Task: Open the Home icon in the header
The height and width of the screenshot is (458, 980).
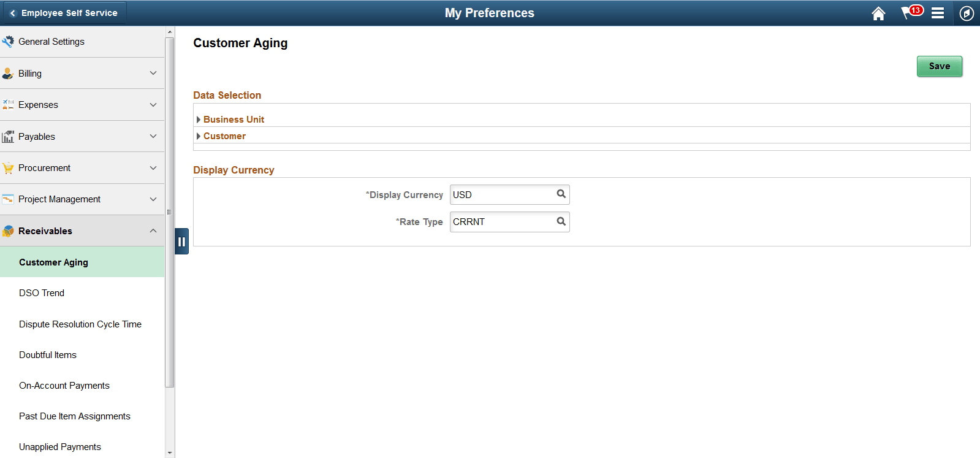Action: (x=878, y=13)
